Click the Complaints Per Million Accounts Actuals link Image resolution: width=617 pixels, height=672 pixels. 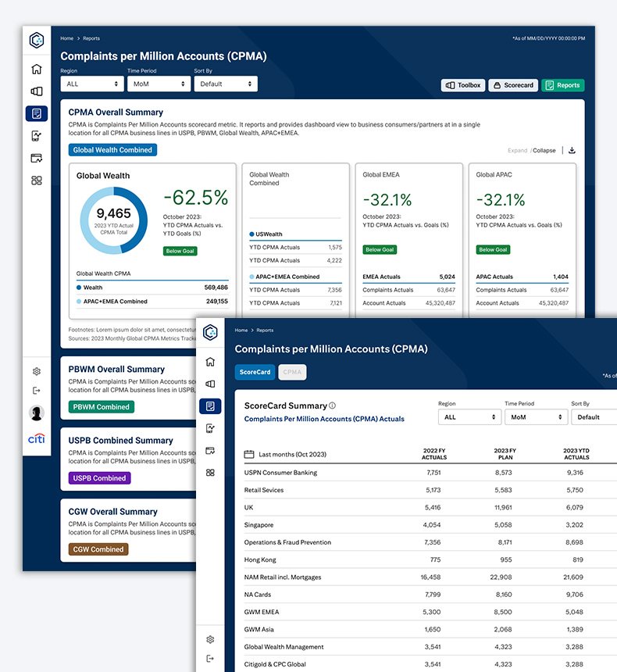click(x=324, y=419)
